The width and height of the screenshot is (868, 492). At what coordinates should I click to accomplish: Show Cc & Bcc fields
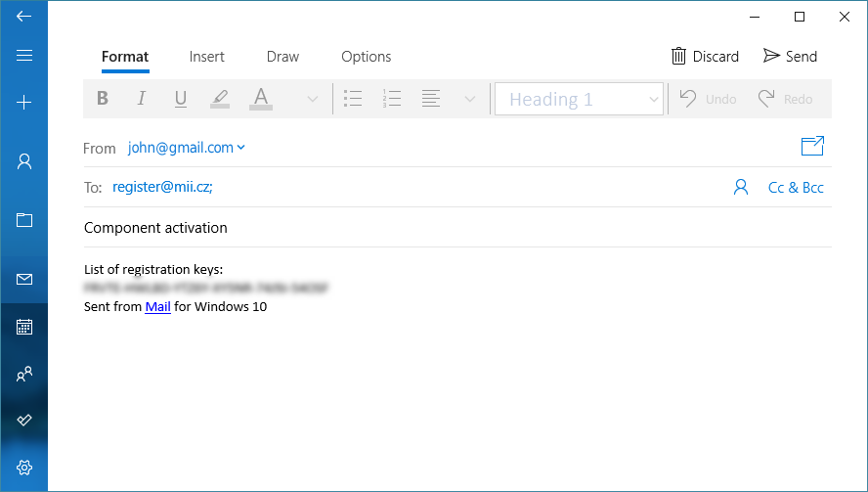(x=796, y=188)
